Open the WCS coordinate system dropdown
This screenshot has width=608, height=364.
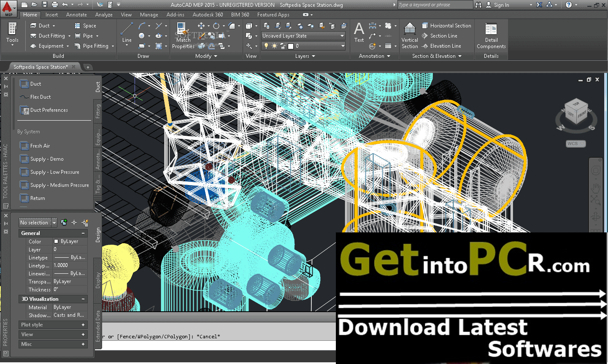(x=576, y=144)
